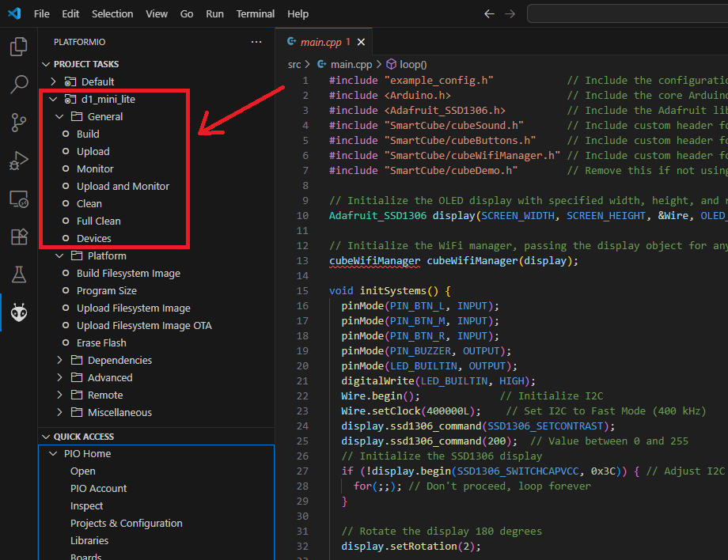
Task: Open the Terminal menu
Action: click(255, 13)
